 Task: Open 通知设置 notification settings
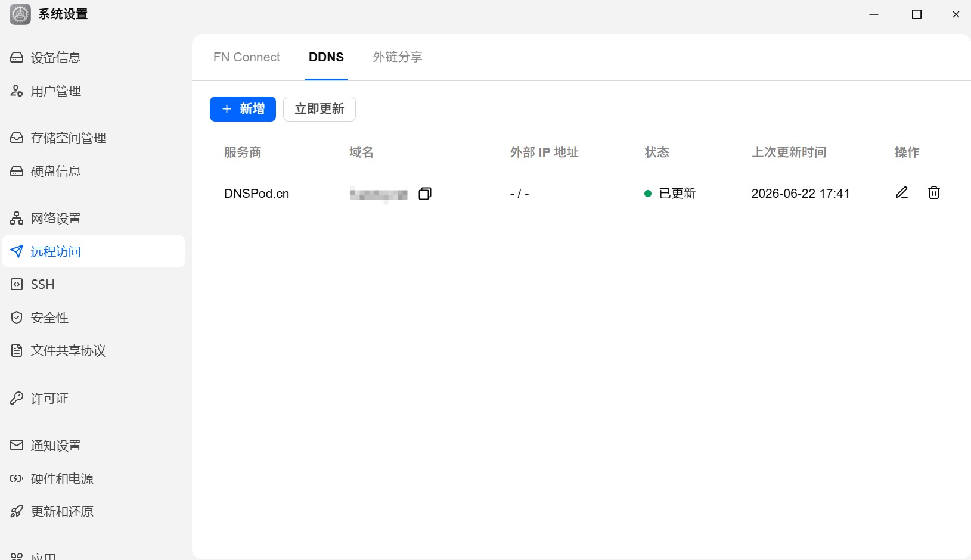click(94, 445)
